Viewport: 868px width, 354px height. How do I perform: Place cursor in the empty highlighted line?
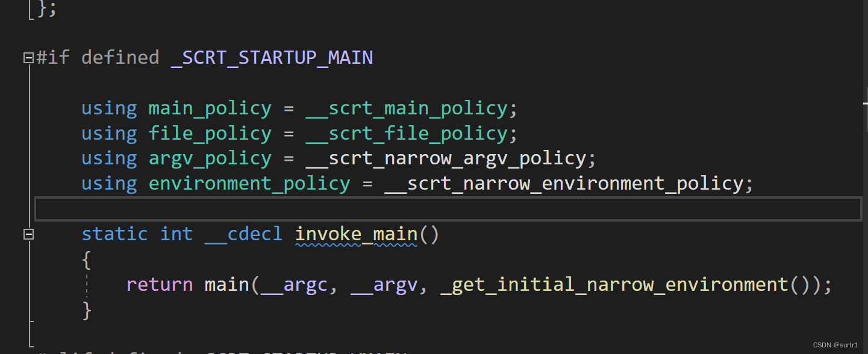pyautogui.click(x=449, y=209)
